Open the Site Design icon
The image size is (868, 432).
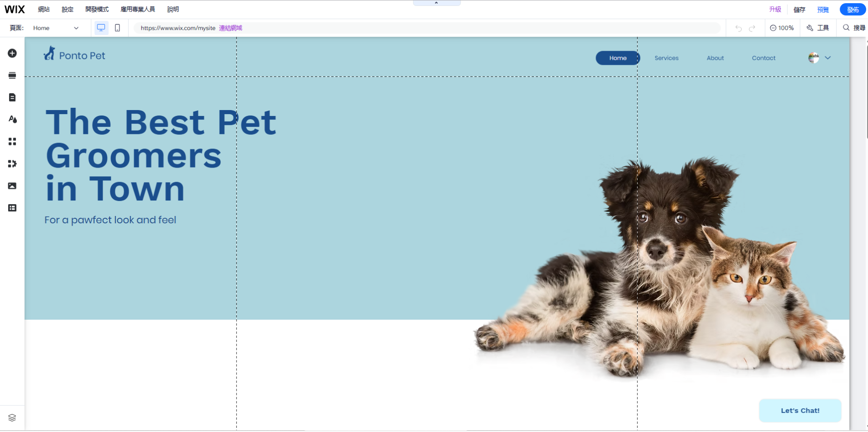coord(12,119)
